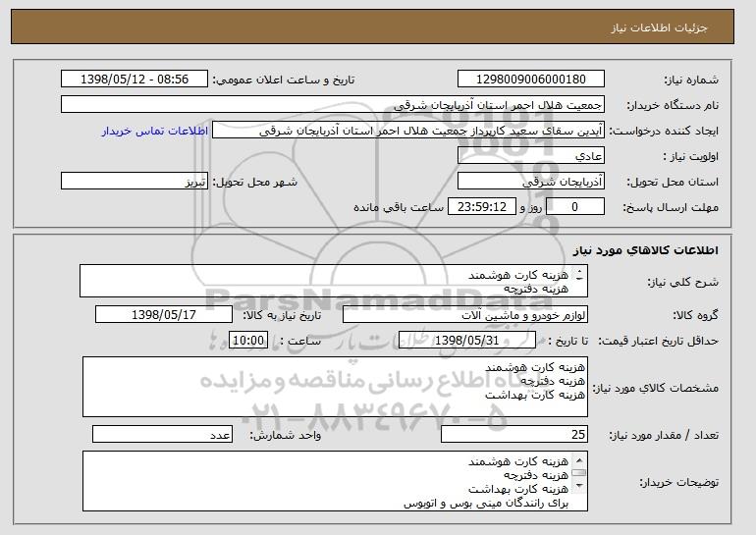Select the announcement date field 1398/05/12 - 08:56

coord(135,80)
